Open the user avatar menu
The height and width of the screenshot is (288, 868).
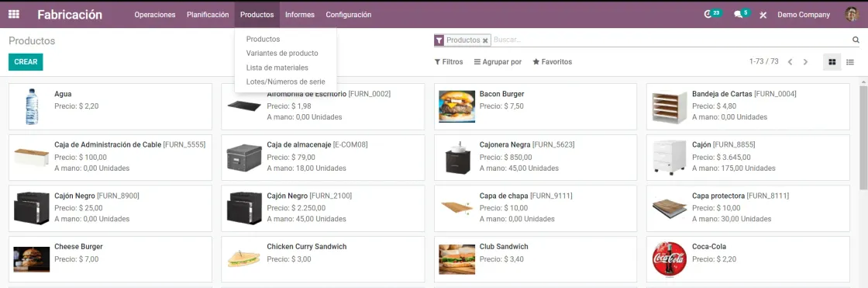(852, 15)
